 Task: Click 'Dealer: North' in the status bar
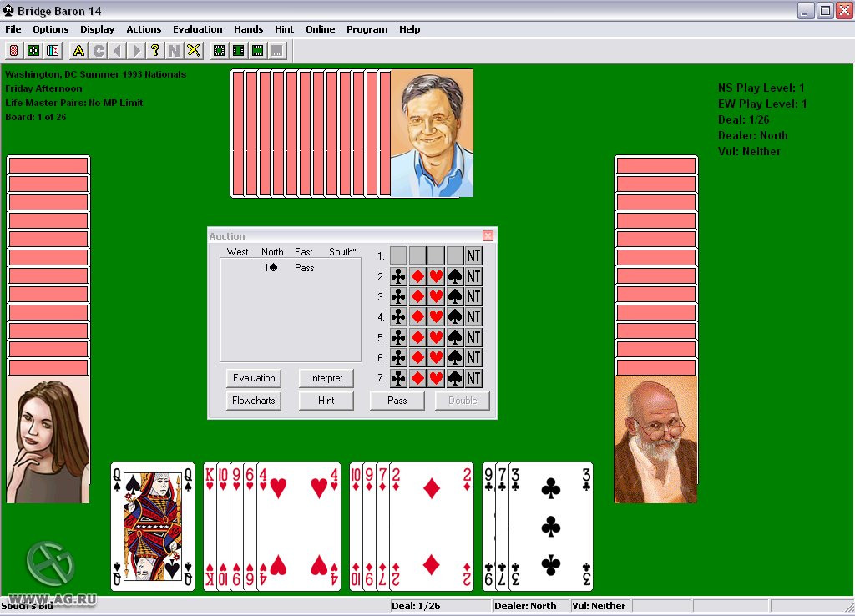coord(525,606)
